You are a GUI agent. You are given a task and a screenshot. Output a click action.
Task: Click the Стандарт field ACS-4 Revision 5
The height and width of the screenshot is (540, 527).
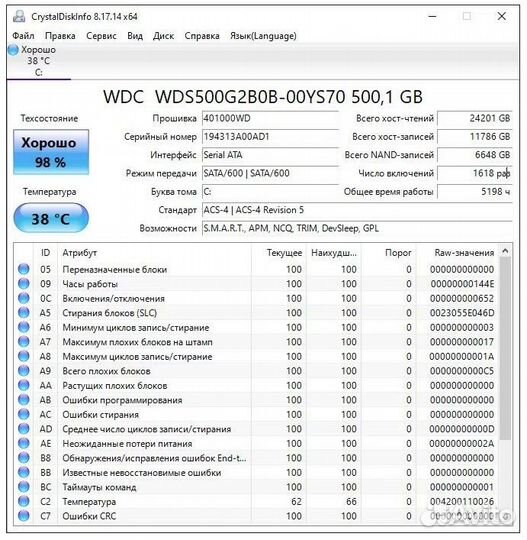357,210
